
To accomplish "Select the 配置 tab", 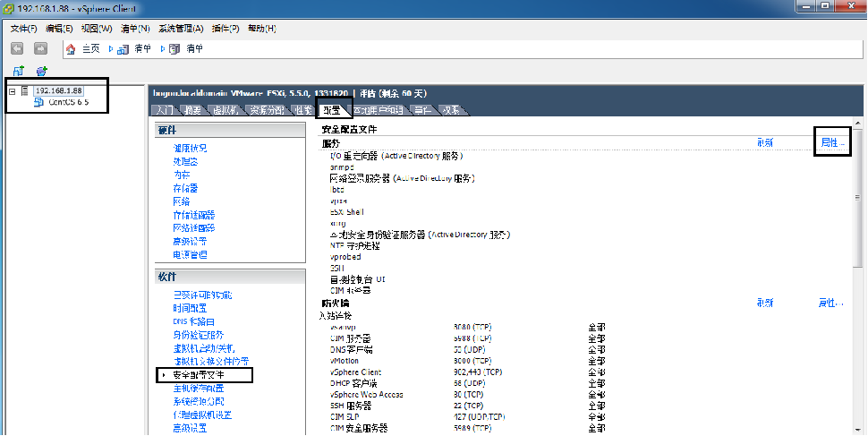I will [332, 110].
